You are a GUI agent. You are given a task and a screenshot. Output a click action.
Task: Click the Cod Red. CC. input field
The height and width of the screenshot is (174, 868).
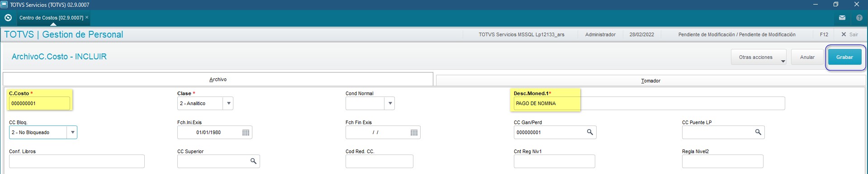point(379,161)
